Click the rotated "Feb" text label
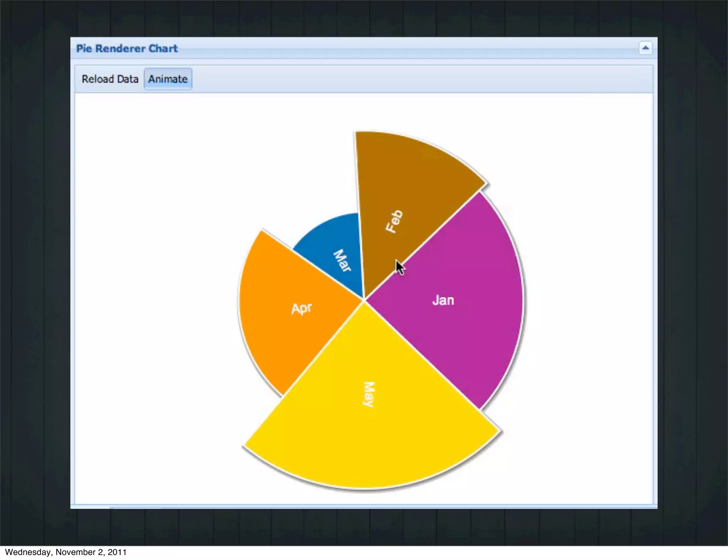The image size is (728, 560). pos(394,221)
